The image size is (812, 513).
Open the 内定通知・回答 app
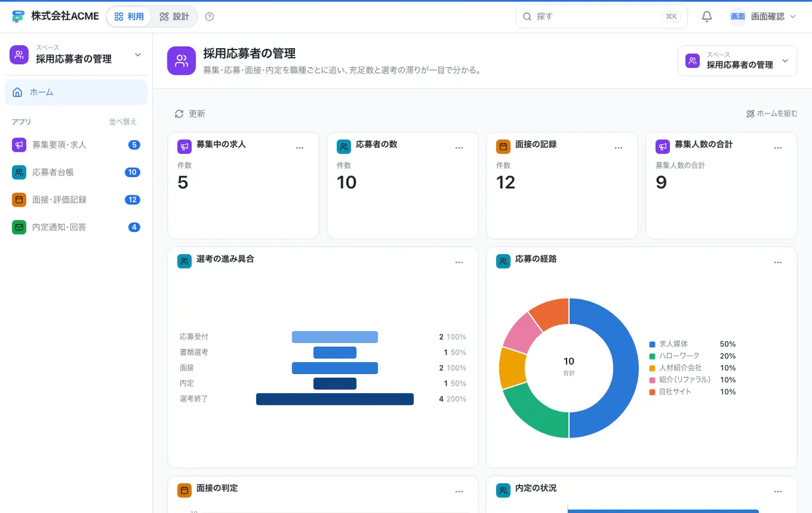76,227
